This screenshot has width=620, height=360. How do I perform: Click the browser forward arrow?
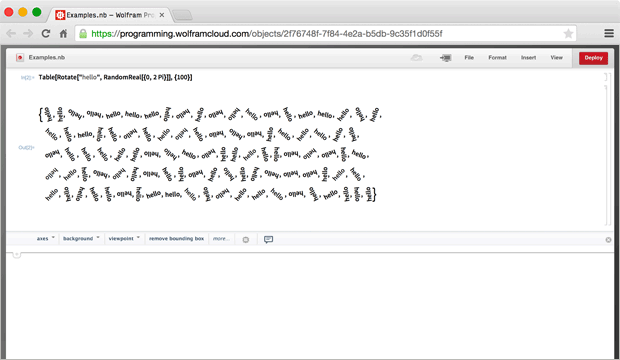(28, 34)
